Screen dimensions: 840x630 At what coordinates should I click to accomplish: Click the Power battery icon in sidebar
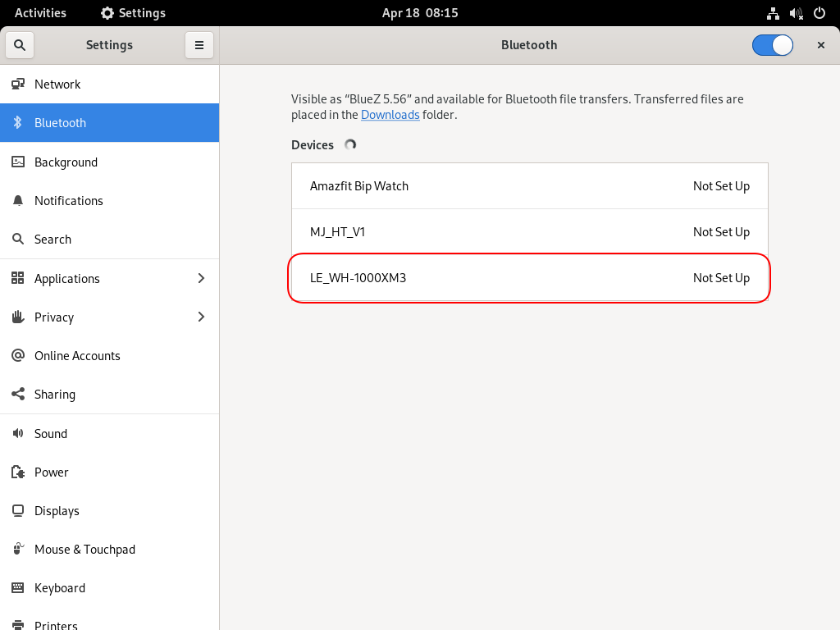[x=18, y=472]
